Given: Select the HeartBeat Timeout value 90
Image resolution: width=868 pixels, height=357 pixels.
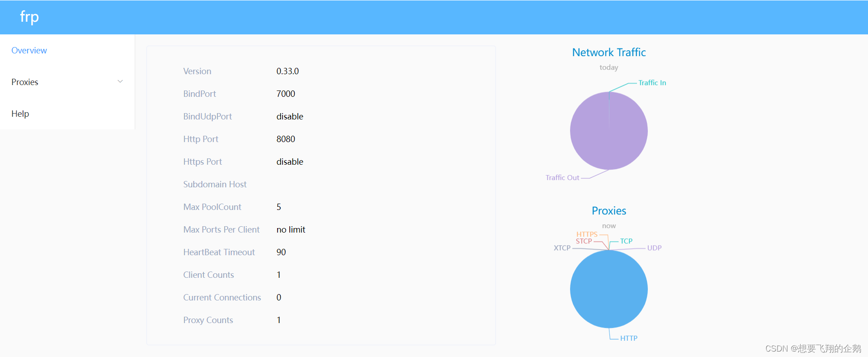Looking at the screenshot, I should tap(281, 252).
